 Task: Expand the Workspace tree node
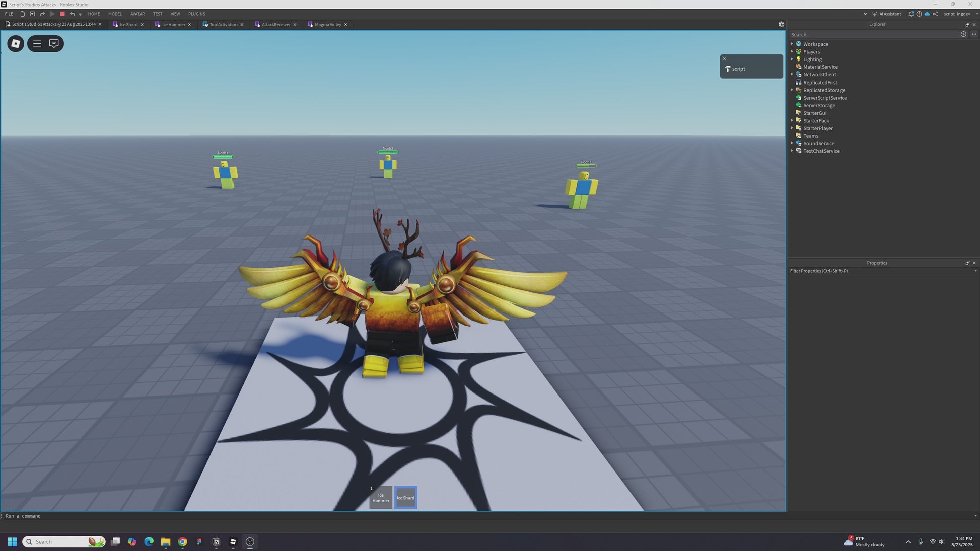coord(792,44)
